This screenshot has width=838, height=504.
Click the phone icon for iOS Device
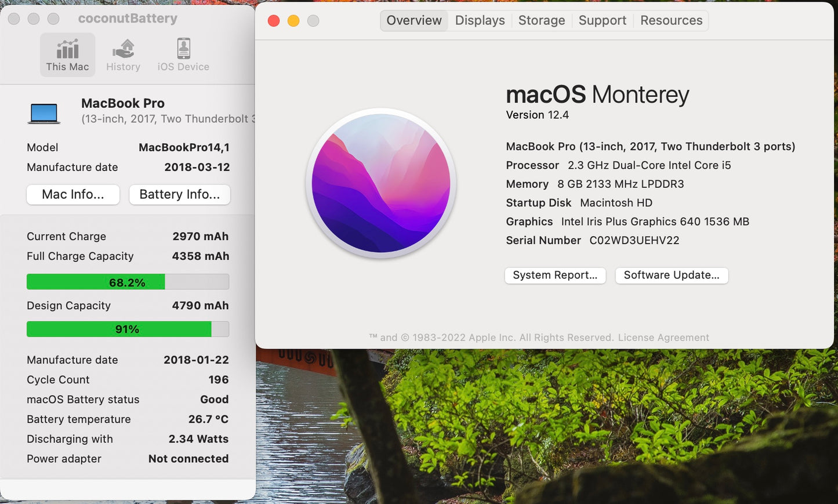pos(183,48)
